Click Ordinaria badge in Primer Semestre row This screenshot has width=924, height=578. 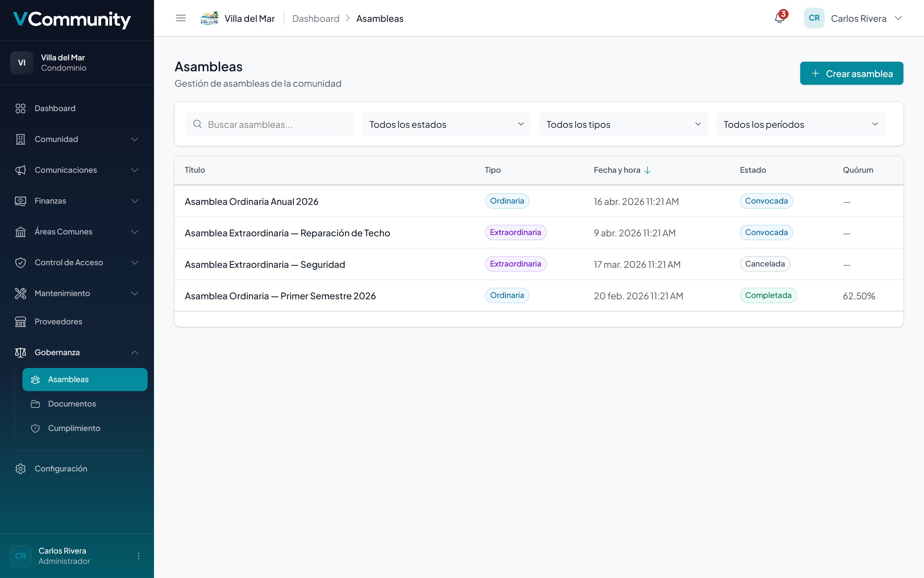click(x=507, y=295)
